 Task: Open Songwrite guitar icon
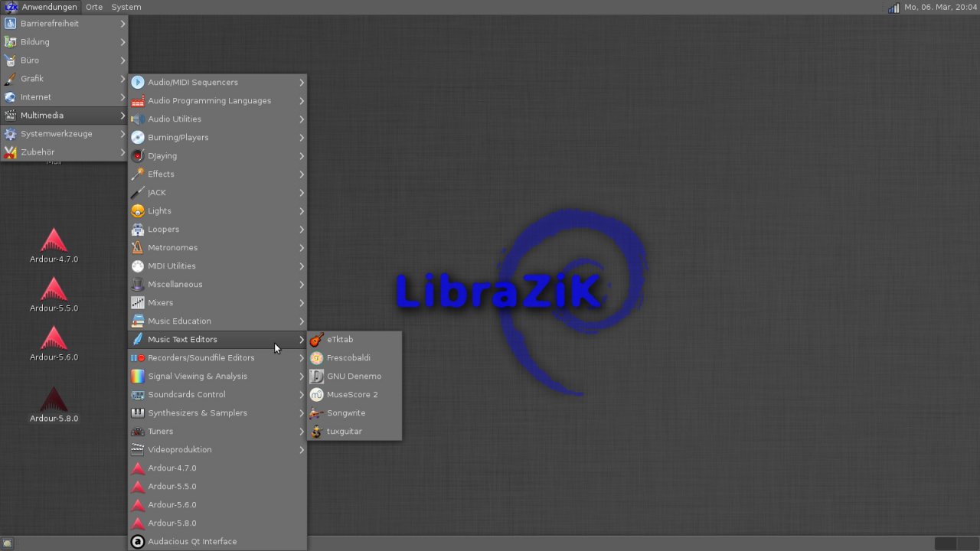pos(316,413)
